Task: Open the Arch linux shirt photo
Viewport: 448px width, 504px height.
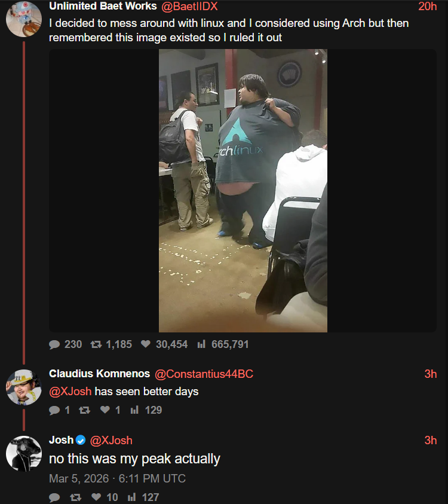Action: pos(243,190)
